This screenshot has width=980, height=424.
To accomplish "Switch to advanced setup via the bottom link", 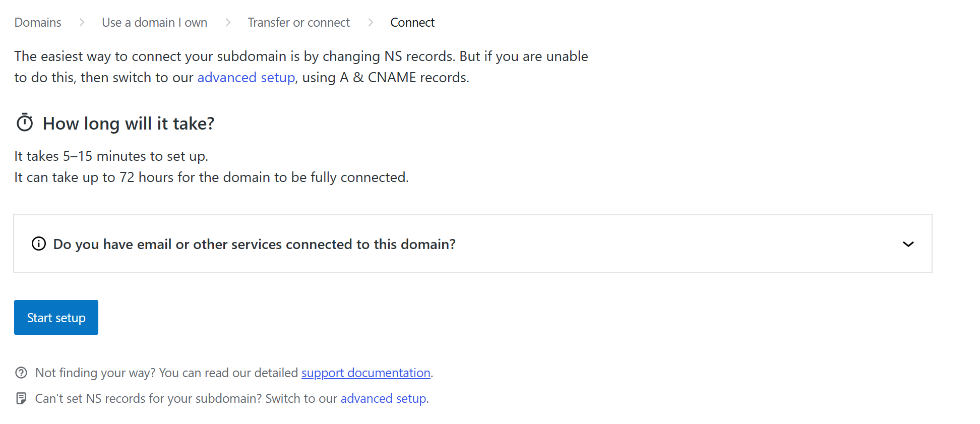I will coord(383,399).
